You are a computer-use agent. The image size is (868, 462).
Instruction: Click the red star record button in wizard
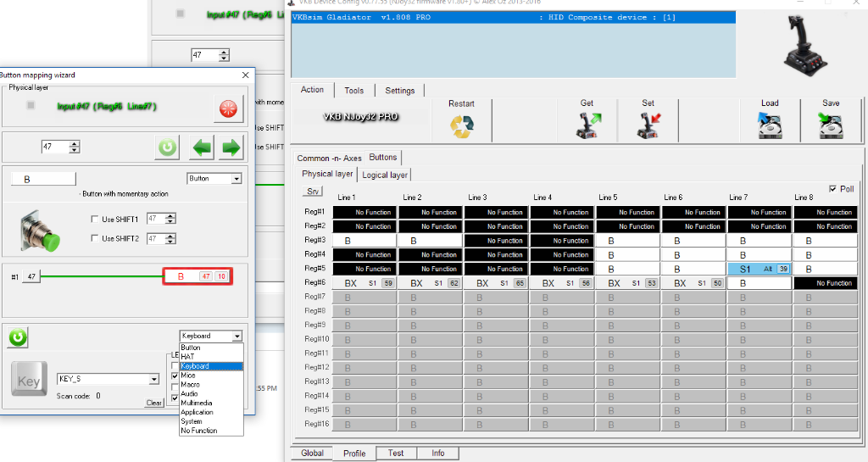228,109
